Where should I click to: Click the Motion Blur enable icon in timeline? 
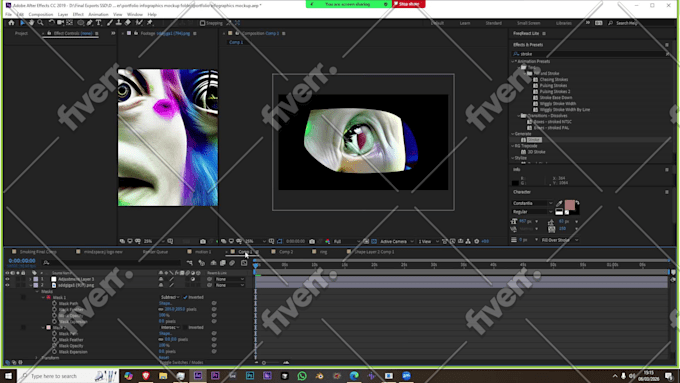coord(232,263)
